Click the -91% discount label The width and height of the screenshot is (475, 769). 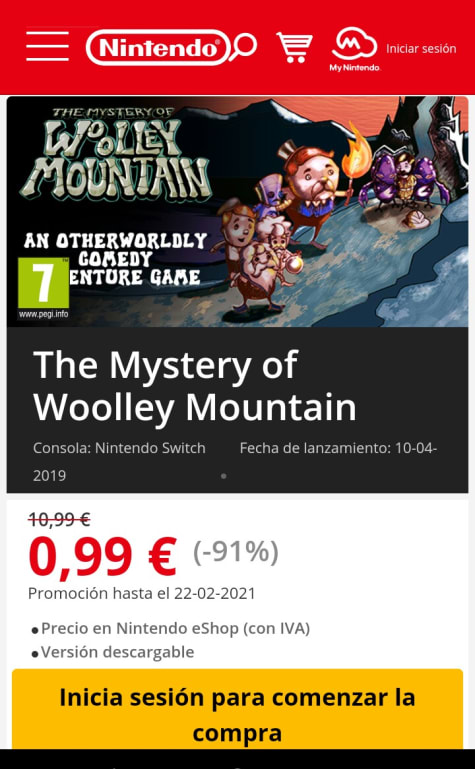(236, 552)
